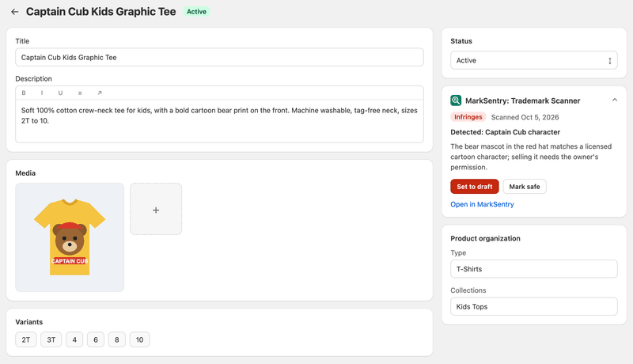Screen dimensions: 633x364
Task: Click the MarkSentry: Trademark Scanner title
Action: [x=522, y=100]
